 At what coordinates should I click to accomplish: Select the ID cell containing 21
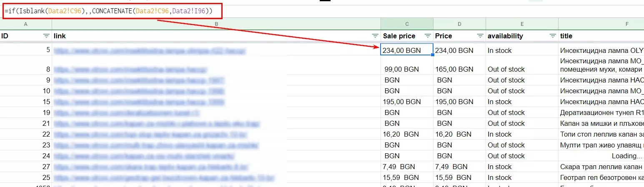(x=26, y=123)
